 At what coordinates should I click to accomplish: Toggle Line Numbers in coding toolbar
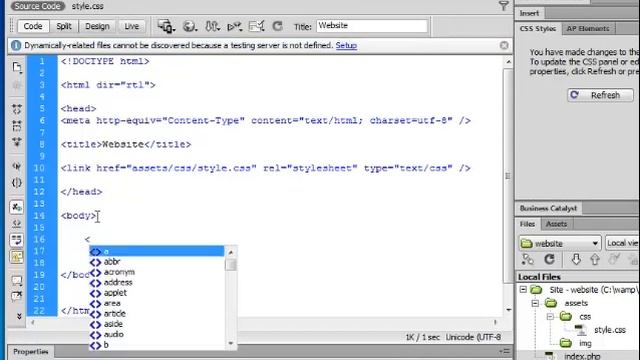(17, 207)
